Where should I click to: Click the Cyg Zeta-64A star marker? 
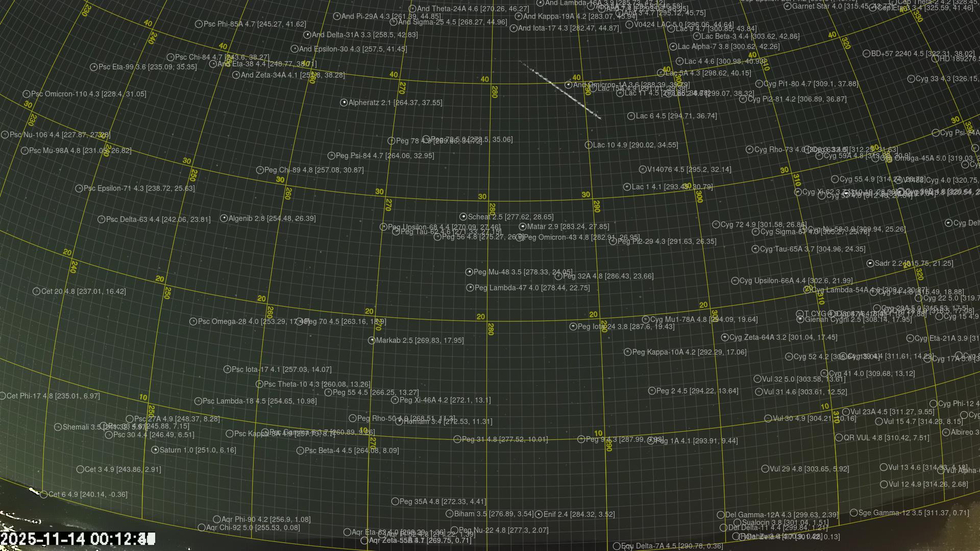tap(724, 337)
